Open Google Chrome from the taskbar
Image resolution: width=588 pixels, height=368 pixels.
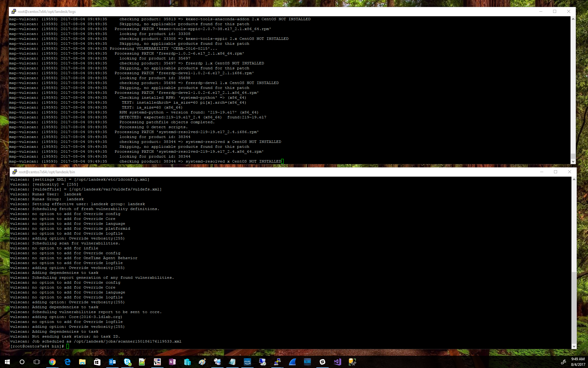[x=52, y=362]
